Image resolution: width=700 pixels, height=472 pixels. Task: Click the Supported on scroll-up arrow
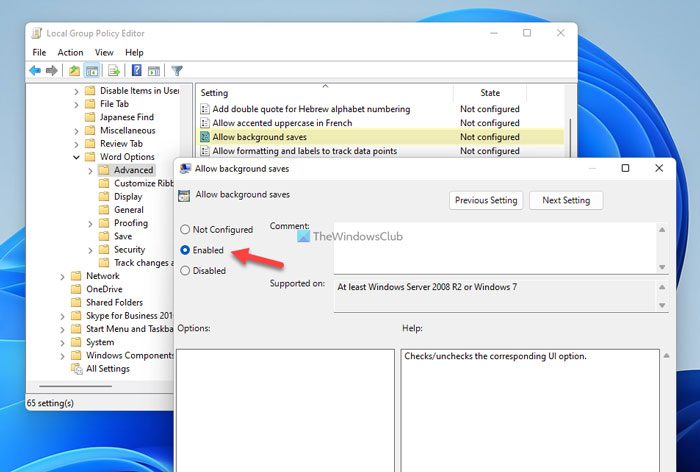[x=662, y=287]
